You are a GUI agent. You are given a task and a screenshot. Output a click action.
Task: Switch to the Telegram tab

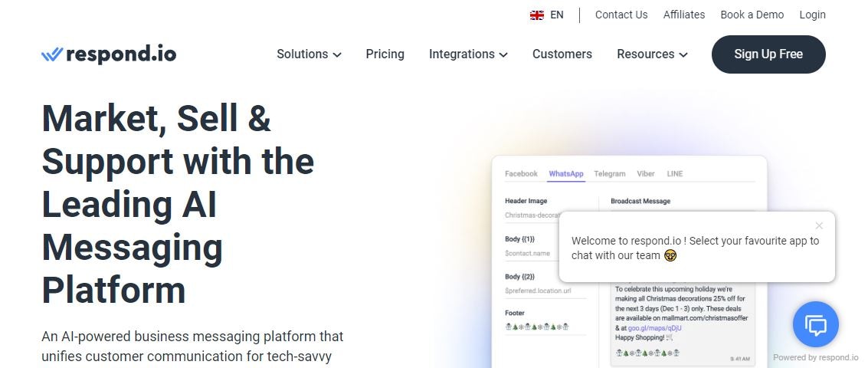click(x=610, y=174)
